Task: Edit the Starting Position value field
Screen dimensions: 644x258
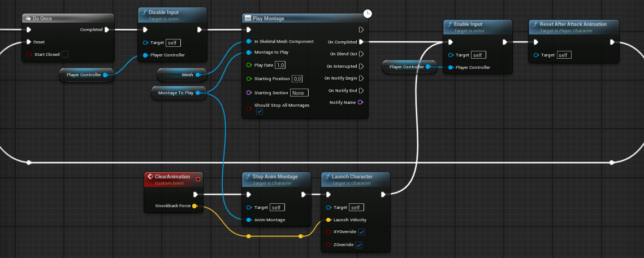Action: tap(297, 78)
